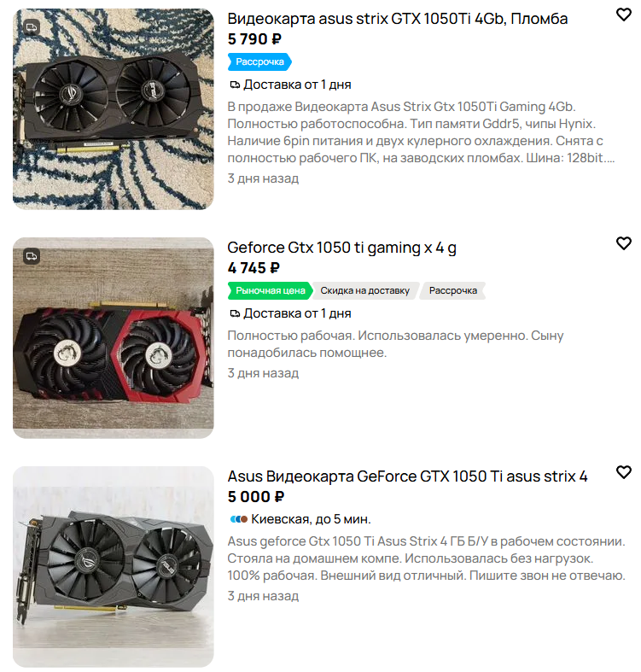This screenshot has height=672, width=641.
Task: Open the Geforce Gtx 1050 ti gaming x 4 g listing
Action: click(x=341, y=248)
